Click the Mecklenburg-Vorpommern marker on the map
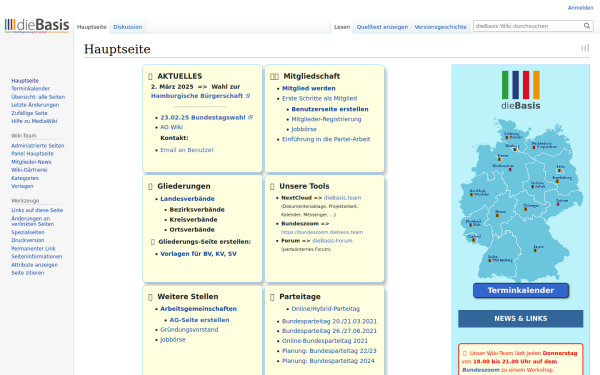 point(534,147)
